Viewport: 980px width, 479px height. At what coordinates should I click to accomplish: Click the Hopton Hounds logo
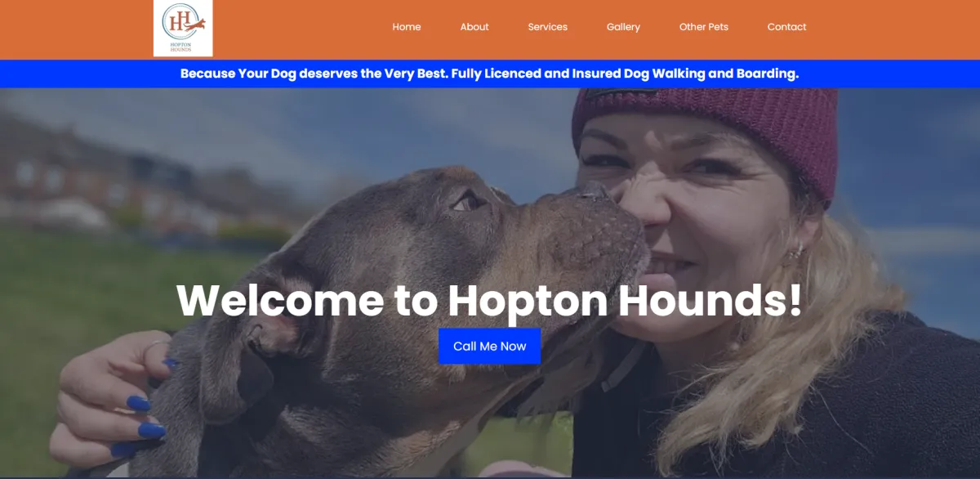[x=183, y=29]
